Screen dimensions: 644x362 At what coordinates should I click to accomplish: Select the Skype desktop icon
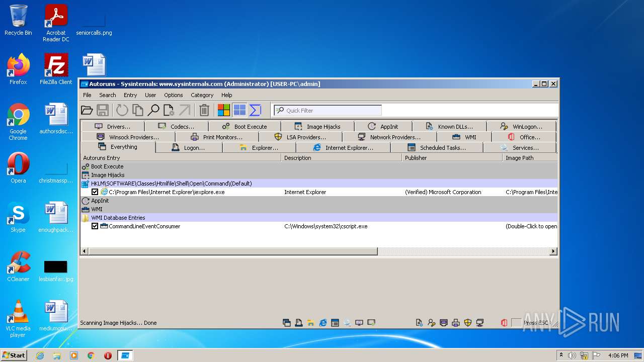point(18,218)
